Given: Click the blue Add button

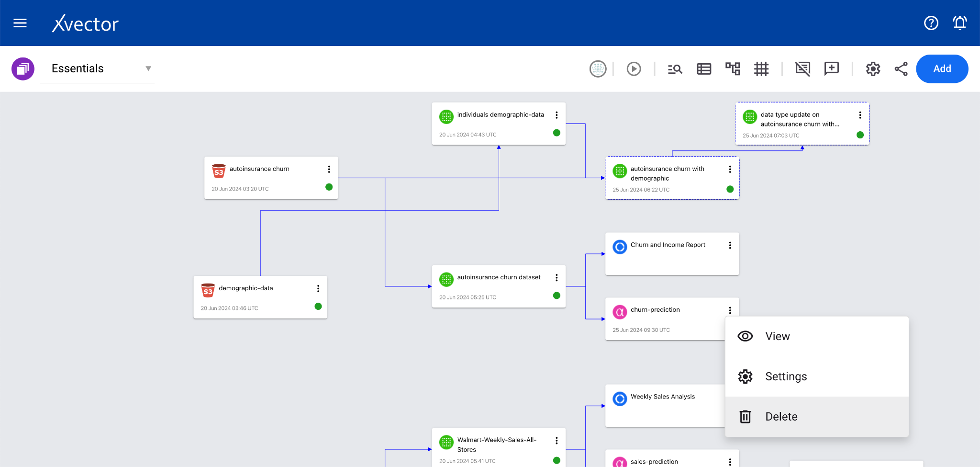Looking at the screenshot, I should (x=942, y=69).
